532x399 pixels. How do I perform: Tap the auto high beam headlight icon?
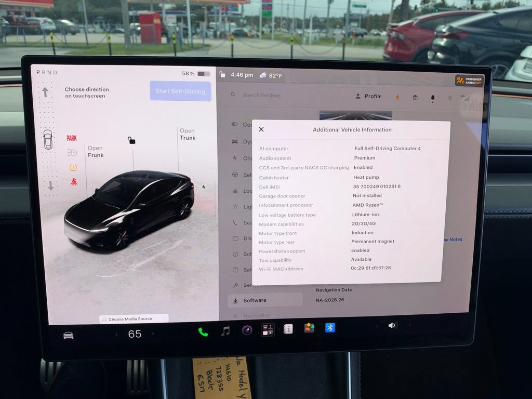tap(72, 153)
